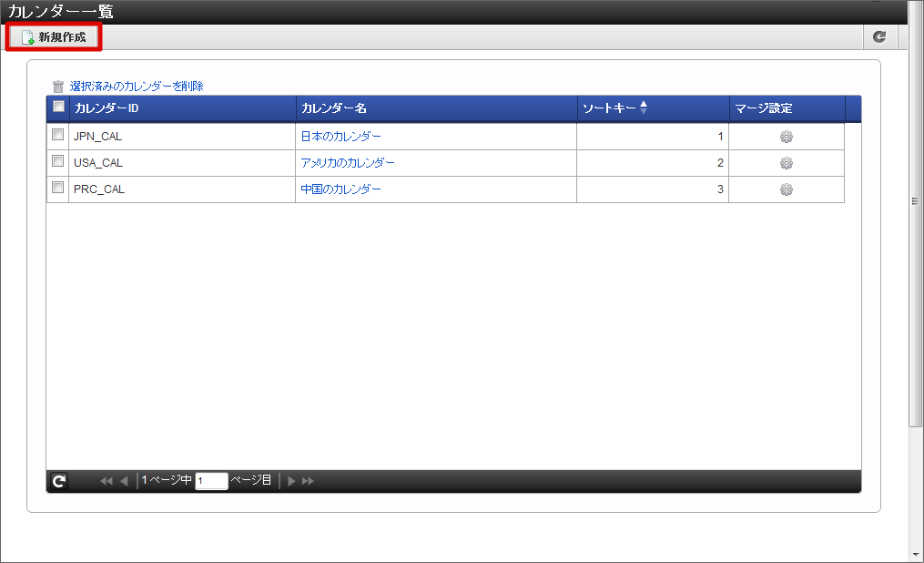Screen dimensions: 924x563
Task: Go to next page in pager
Action: pos(291,481)
